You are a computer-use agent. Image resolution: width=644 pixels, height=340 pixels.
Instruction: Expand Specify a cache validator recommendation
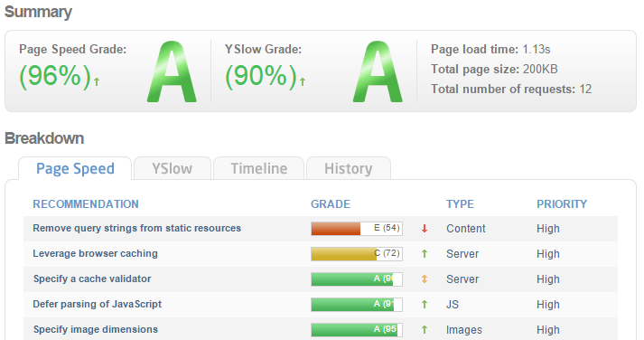(x=92, y=279)
